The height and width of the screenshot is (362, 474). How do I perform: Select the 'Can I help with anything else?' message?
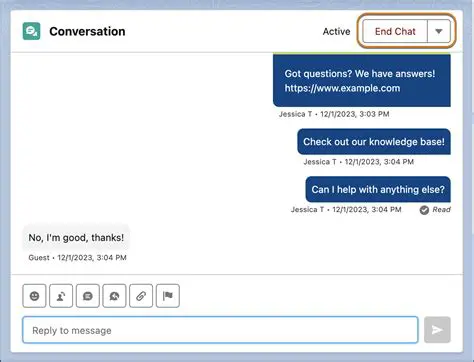pyautogui.click(x=378, y=189)
